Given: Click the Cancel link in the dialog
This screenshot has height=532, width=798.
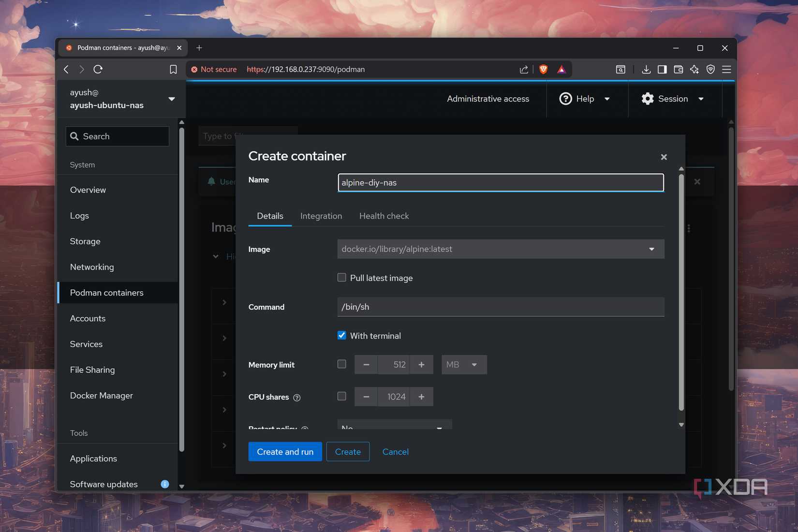Looking at the screenshot, I should (x=396, y=451).
